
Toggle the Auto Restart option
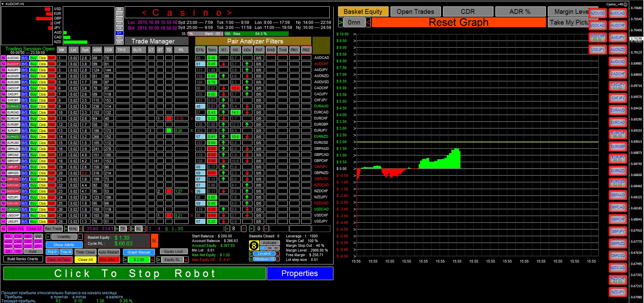tap(109, 252)
